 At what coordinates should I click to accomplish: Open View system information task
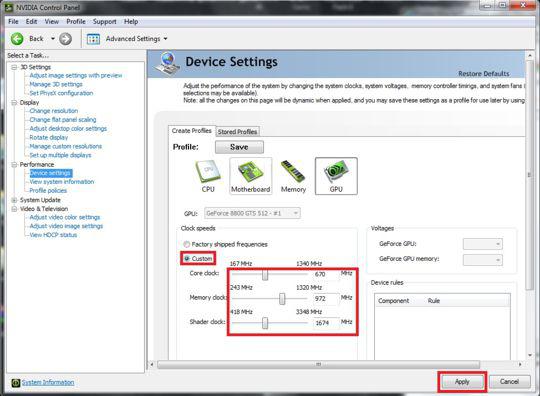pyautogui.click(x=62, y=182)
